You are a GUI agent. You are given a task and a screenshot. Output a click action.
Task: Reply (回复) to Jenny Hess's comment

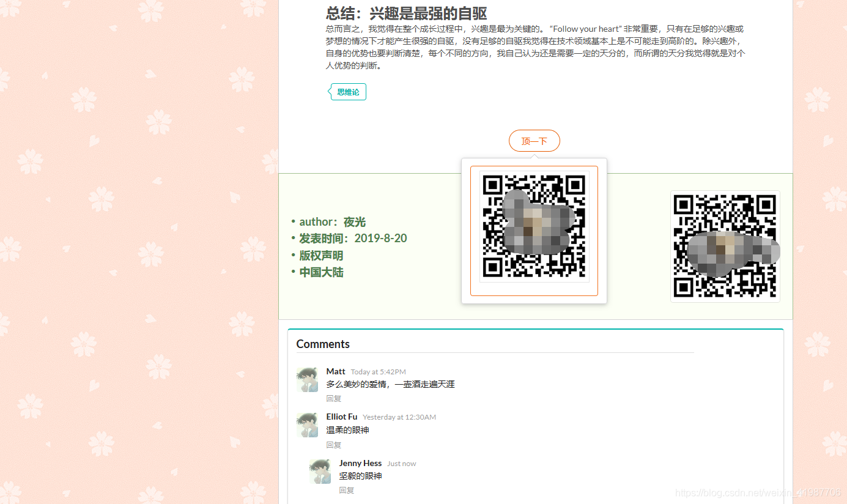point(347,491)
